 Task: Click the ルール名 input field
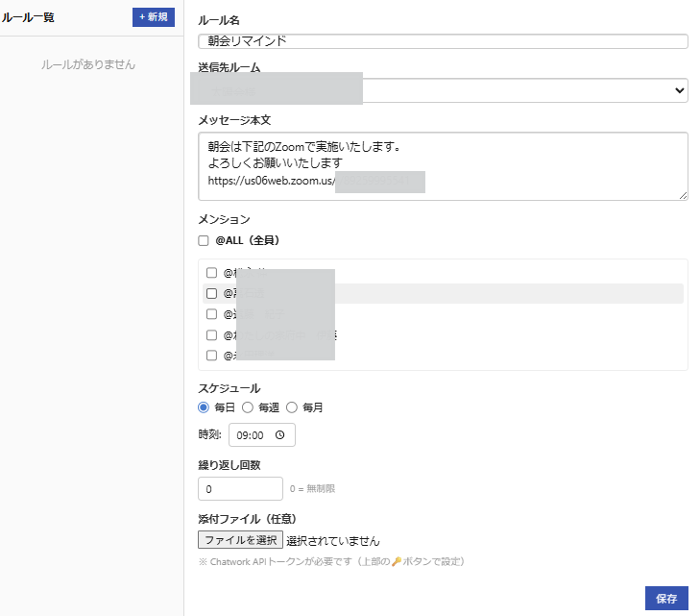point(443,41)
